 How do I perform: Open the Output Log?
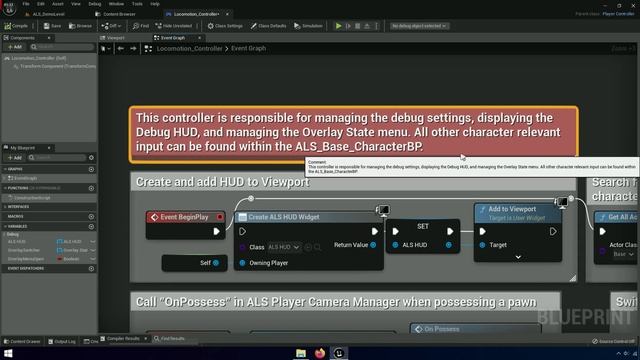(x=62, y=341)
